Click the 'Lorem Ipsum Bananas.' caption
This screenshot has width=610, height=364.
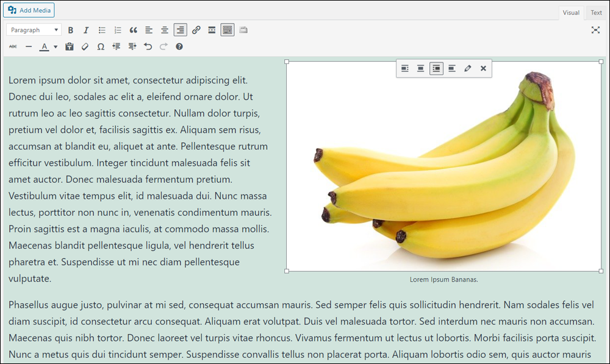(x=444, y=279)
